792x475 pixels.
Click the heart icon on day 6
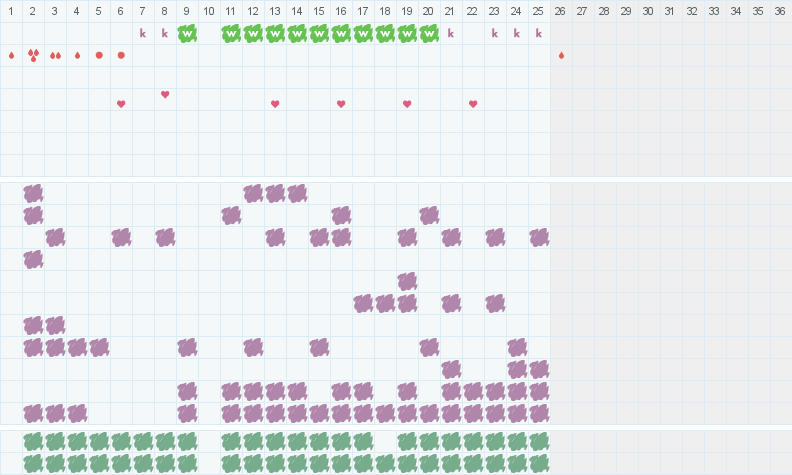click(x=121, y=104)
